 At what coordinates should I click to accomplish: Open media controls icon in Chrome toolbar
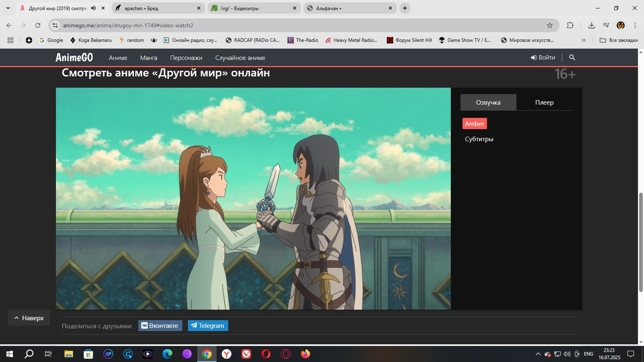[x=606, y=25]
